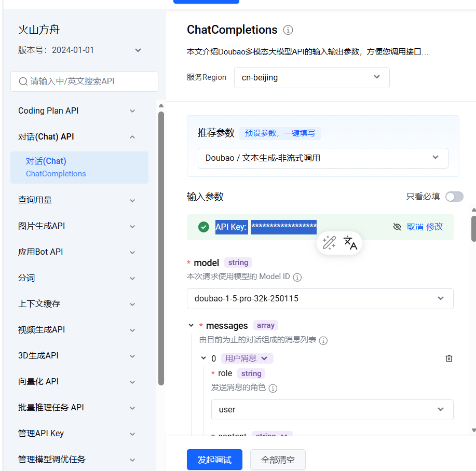Click the array type tag beside messages
The width and height of the screenshot is (476, 471).
266,325
